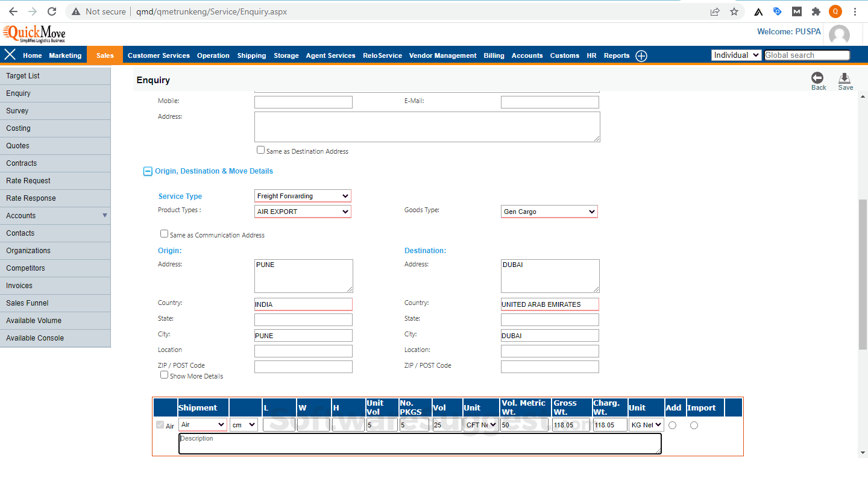Screen dimensions: 868x478
Task: Change the Goods Type dropdown selection
Action: [x=549, y=212]
